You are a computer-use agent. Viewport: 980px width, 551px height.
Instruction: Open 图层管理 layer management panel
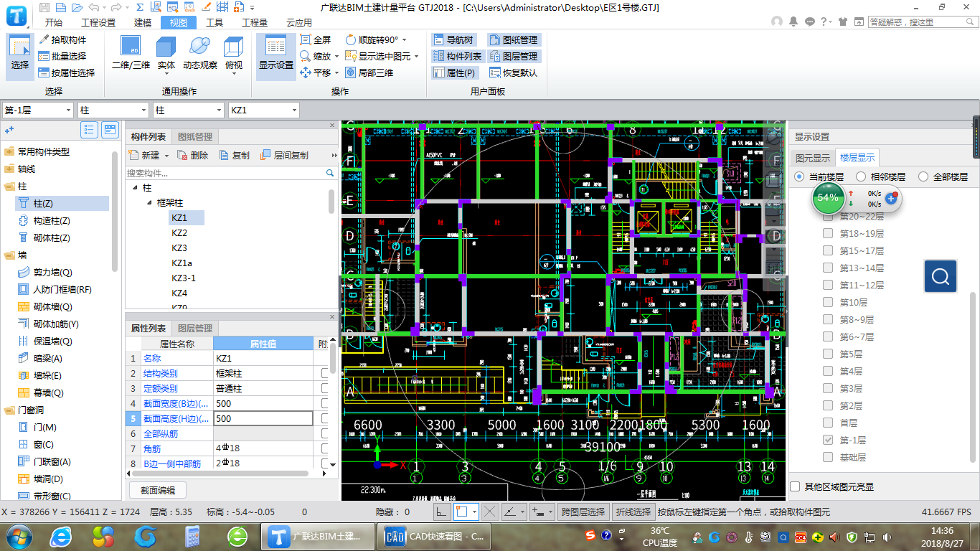coord(513,56)
